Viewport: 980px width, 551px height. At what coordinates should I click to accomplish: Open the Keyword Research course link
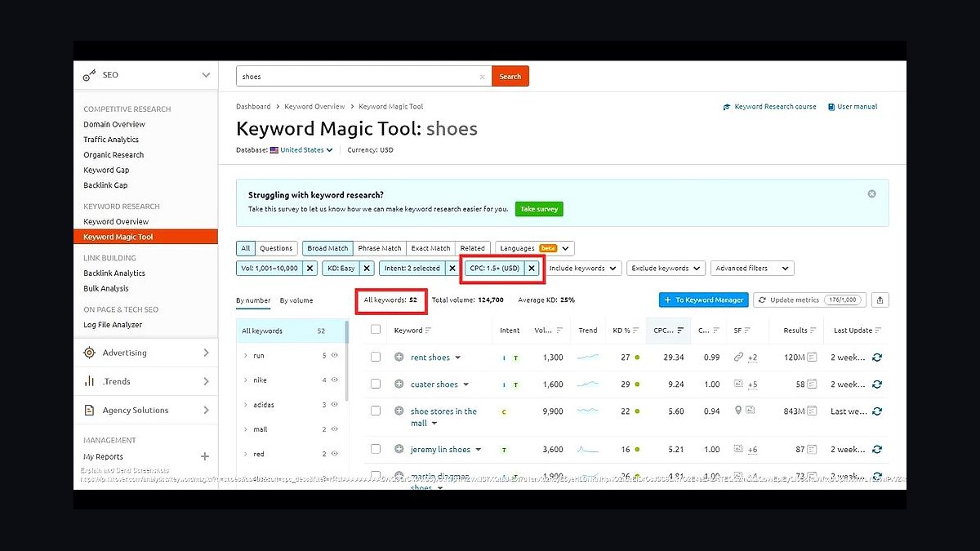769,107
